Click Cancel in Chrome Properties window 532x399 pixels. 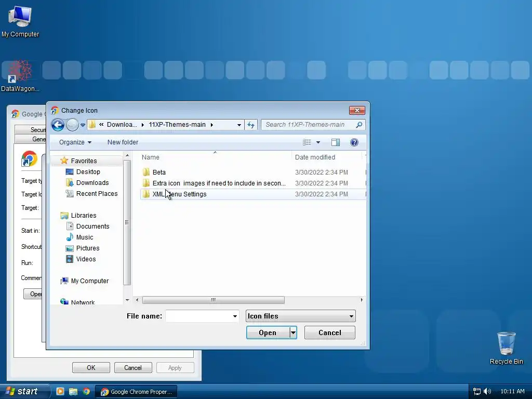coord(133,368)
